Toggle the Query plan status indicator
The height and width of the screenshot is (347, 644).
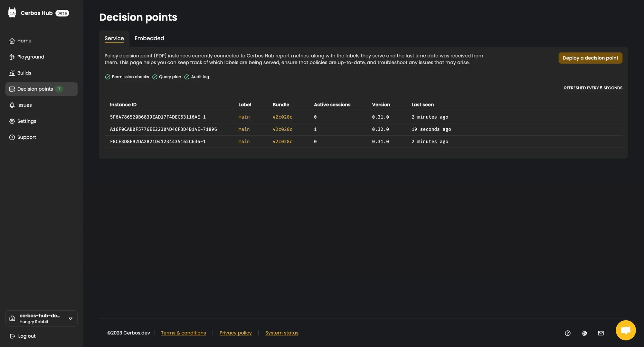155,77
